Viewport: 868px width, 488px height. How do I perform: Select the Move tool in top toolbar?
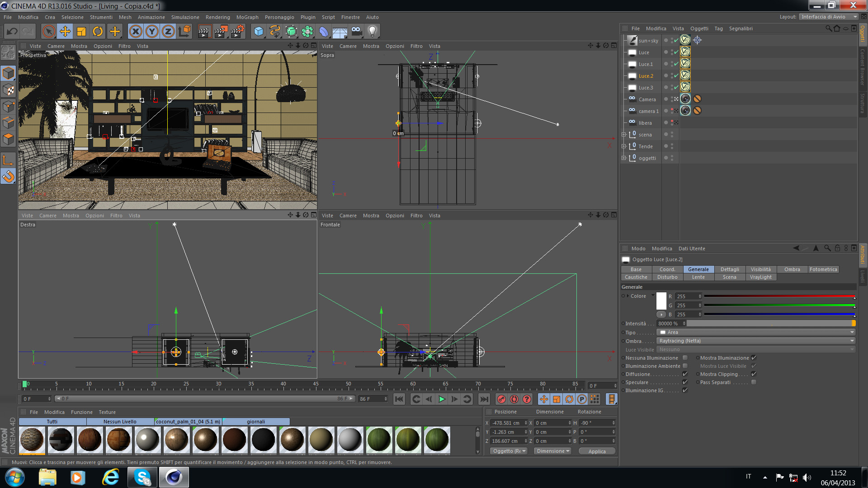(65, 31)
